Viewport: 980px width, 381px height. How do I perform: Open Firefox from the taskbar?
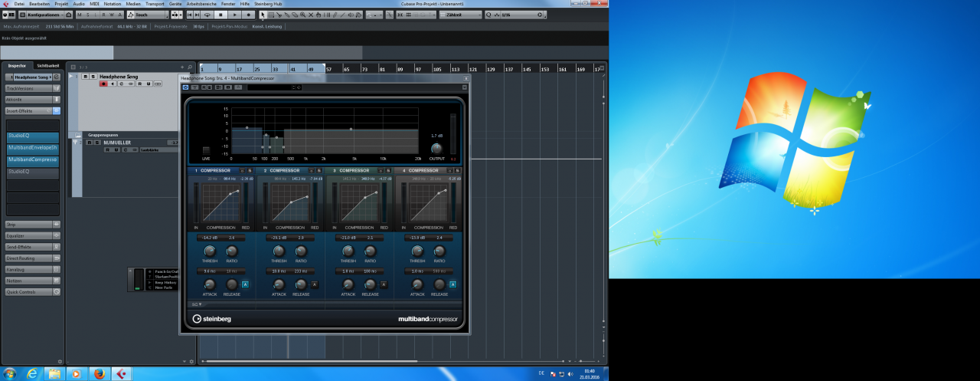[x=98, y=373]
